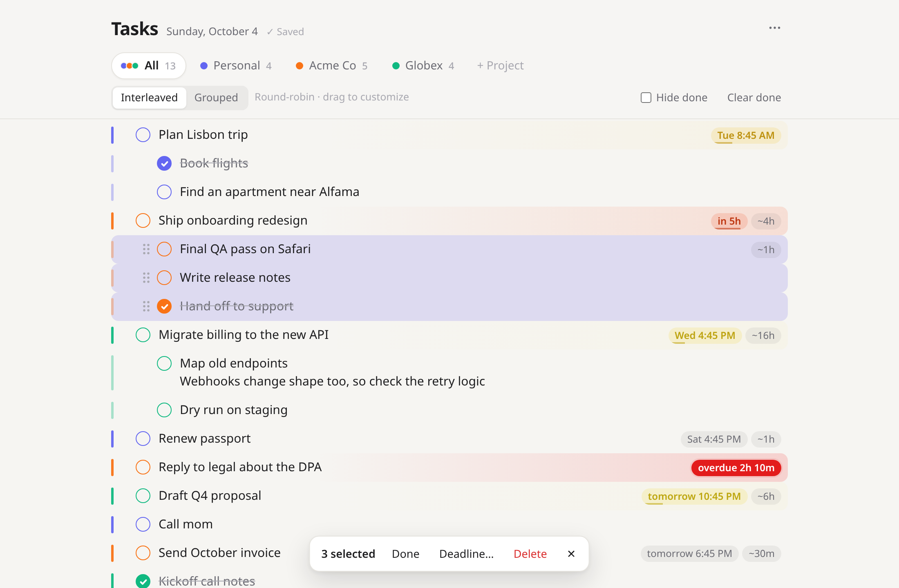Complete Ship onboarding redesign task

pyautogui.click(x=143, y=220)
